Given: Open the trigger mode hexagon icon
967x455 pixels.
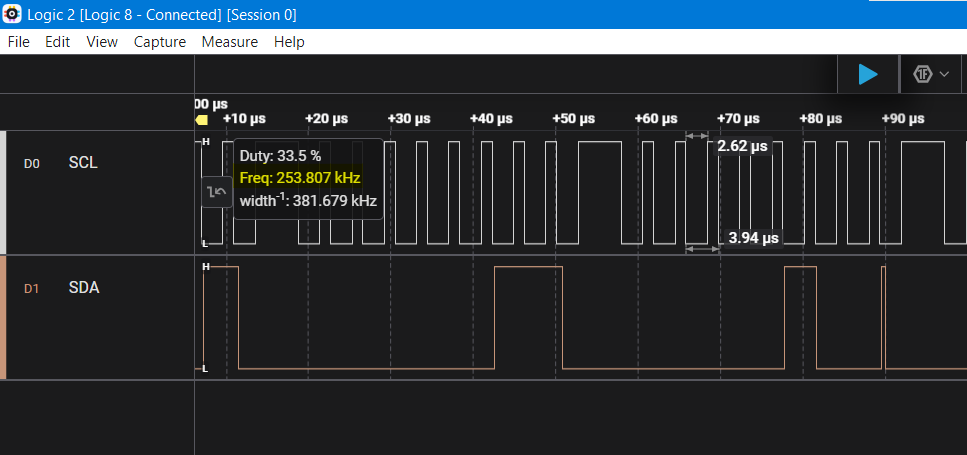Looking at the screenshot, I should [923, 75].
